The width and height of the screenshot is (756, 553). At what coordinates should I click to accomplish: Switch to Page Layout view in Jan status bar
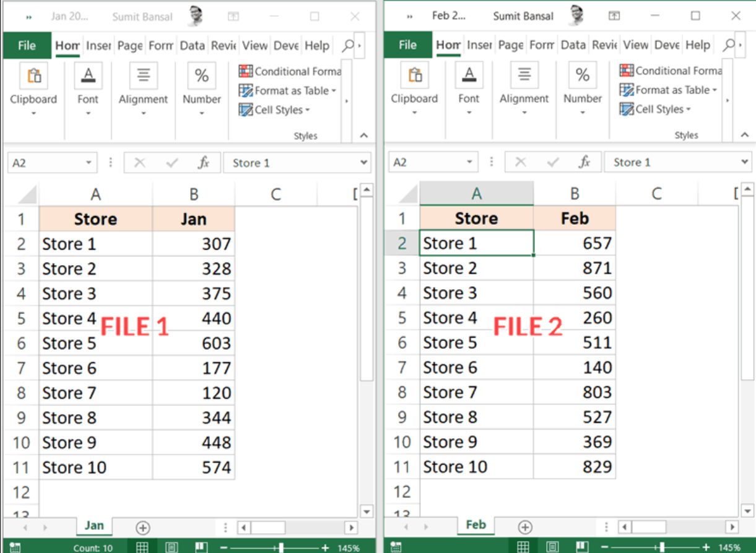172,547
